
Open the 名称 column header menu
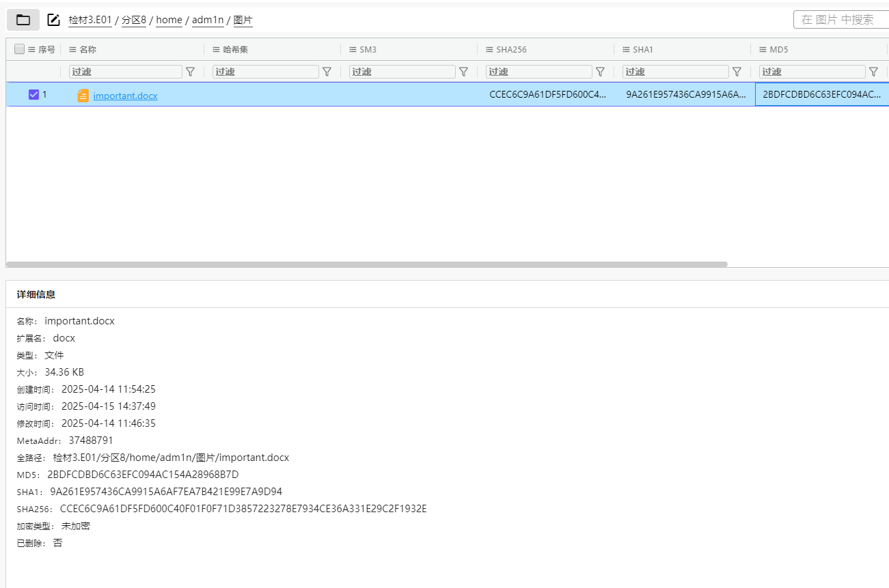tap(72, 50)
